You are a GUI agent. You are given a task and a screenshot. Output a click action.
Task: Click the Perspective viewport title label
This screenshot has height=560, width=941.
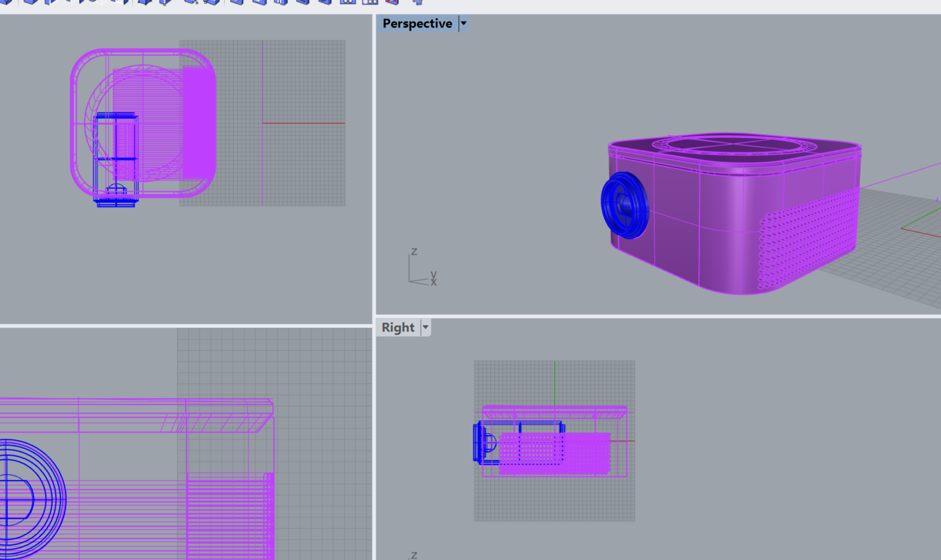pyautogui.click(x=417, y=24)
